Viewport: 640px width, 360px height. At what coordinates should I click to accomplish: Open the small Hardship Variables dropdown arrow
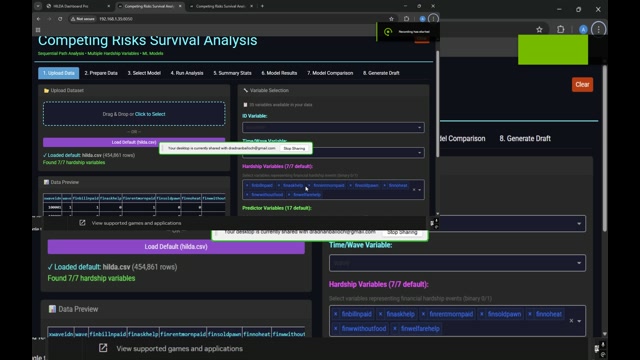[420, 190]
